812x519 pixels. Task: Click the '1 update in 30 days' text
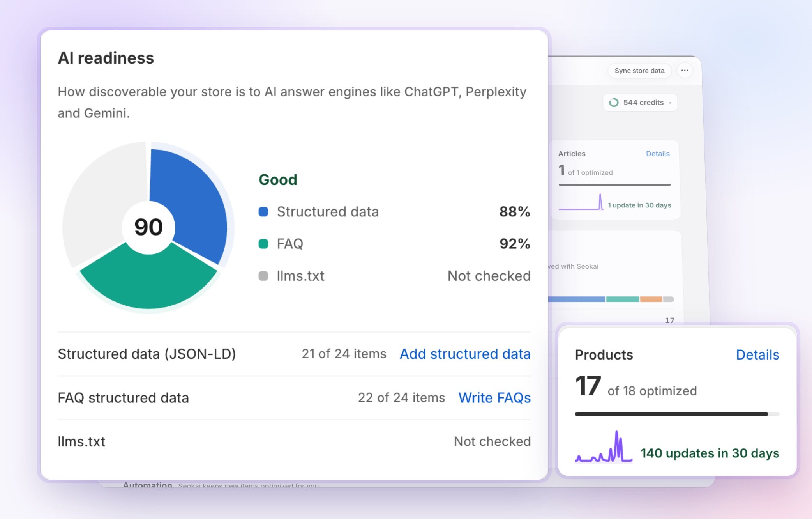[639, 205]
